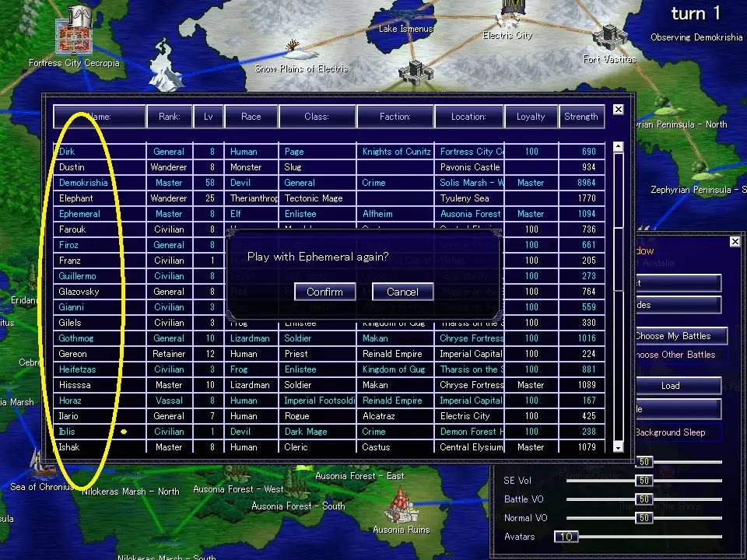
Task: Click the Lake Ismenus map label
Action: click(405, 29)
